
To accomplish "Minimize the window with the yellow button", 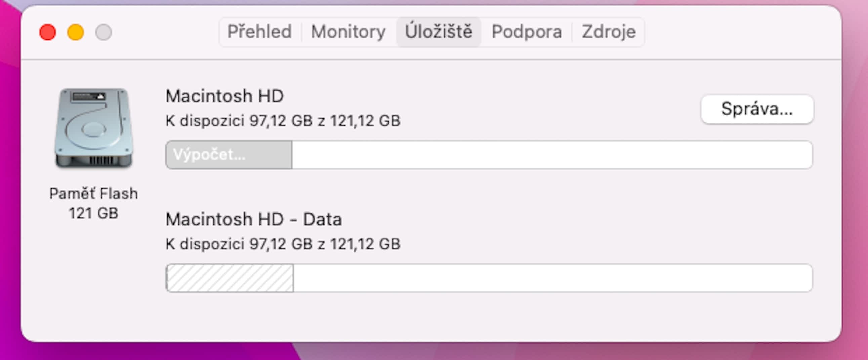I will [x=76, y=32].
